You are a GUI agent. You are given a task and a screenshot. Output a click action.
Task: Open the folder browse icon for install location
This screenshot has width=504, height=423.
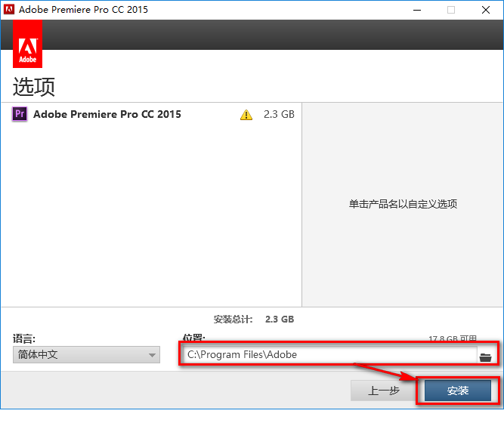(x=485, y=356)
